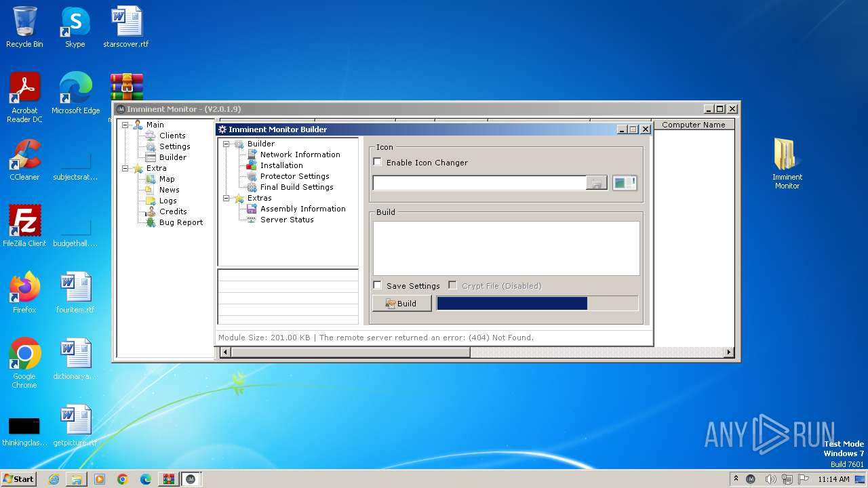Open Recycle Bin on the desktop
Image resolution: width=868 pixels, height=488 pixels.
pyautogui.click(x=24, y=27)
